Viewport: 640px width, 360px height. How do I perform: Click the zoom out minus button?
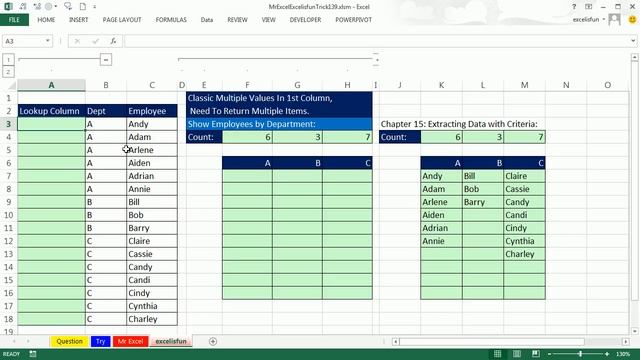tap(549, 354)
